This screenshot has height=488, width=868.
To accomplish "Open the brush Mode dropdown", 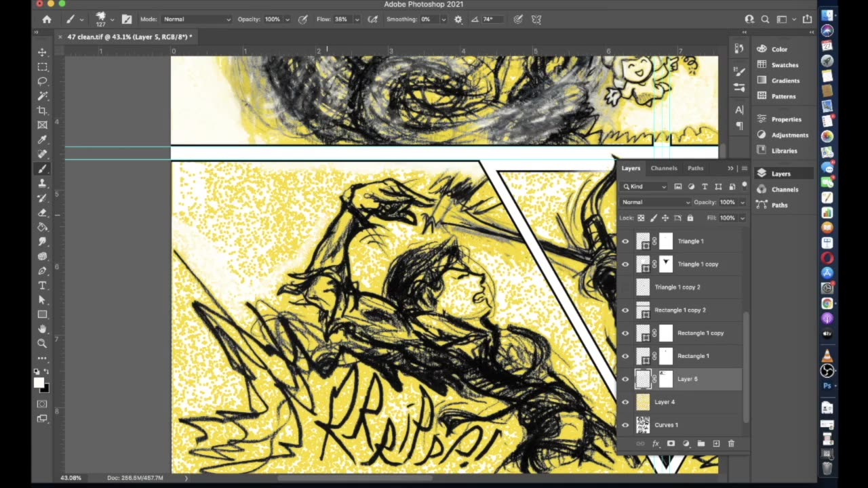I will 197,19.
